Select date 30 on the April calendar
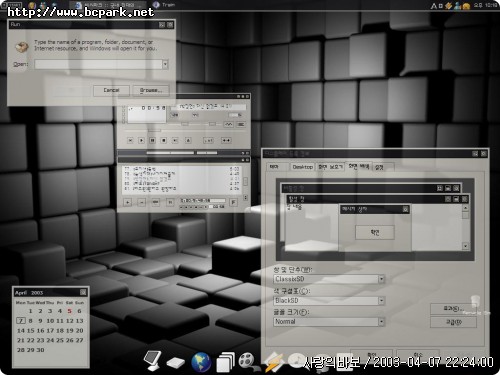This screenshot has height=375, width=500. point(40,350)
